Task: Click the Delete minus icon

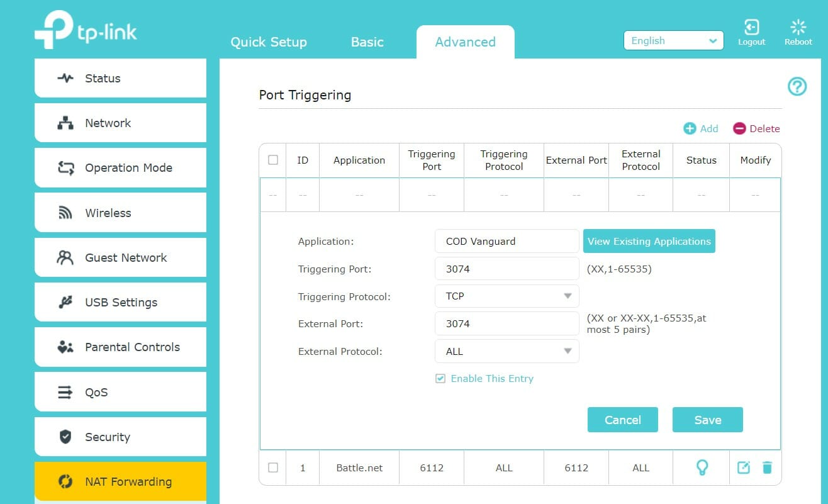Action: (x=739, y=128)
